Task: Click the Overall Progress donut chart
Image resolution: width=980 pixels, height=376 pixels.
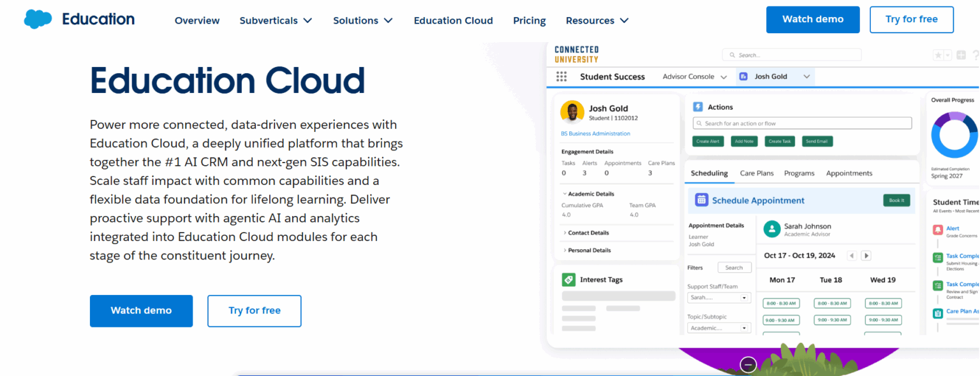Action: tap(953, 134)
